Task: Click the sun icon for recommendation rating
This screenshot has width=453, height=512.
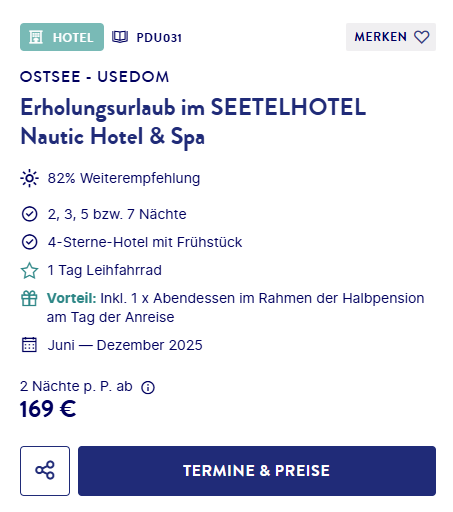Action: click(29, 178)
